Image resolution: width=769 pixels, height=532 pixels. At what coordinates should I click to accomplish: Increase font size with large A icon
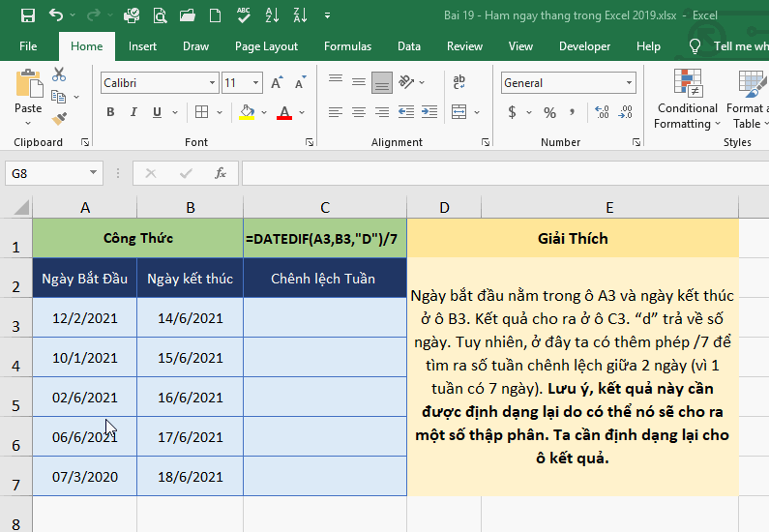click(277, 83)
